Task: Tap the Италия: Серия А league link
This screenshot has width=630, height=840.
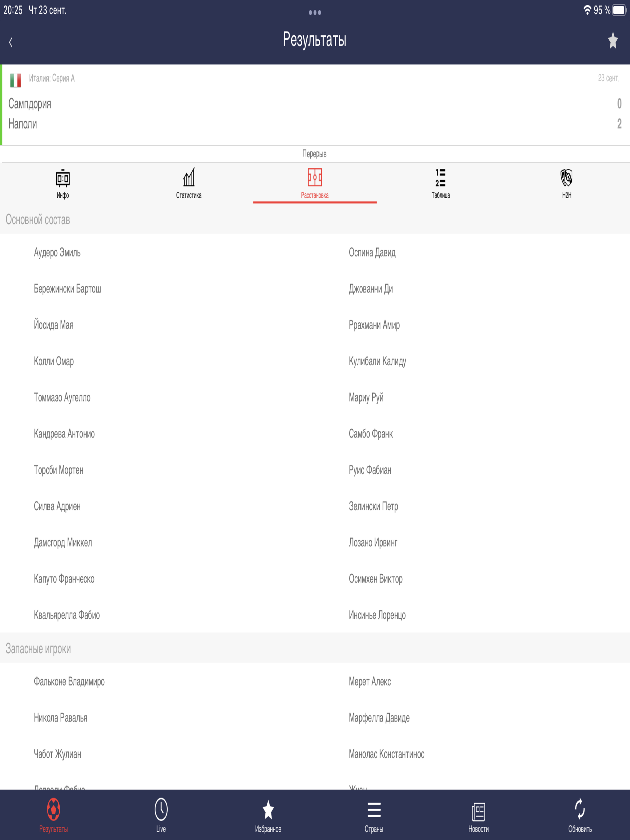Action: click(52, 79)
